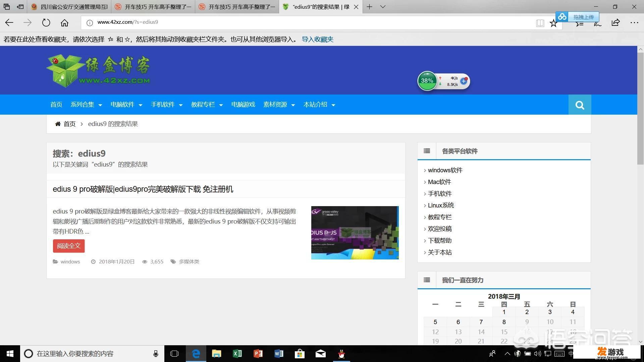
Task: Click the windows category link
Action: [70, 261]
